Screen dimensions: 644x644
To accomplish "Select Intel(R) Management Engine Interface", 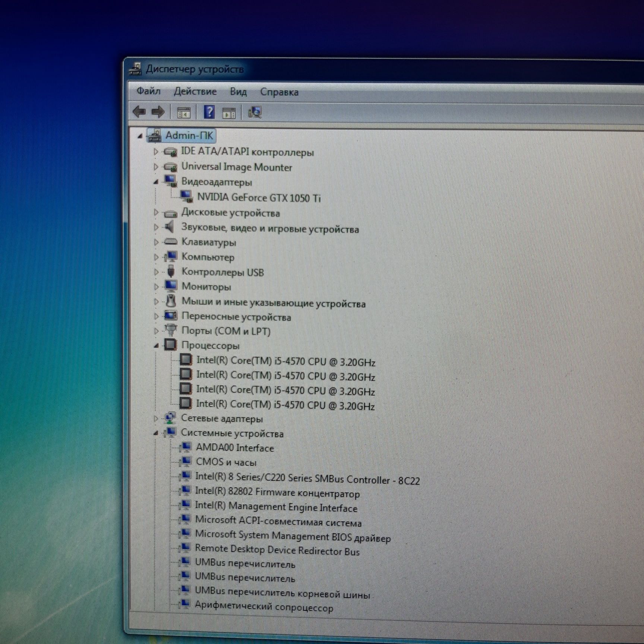I will point(276,506).
